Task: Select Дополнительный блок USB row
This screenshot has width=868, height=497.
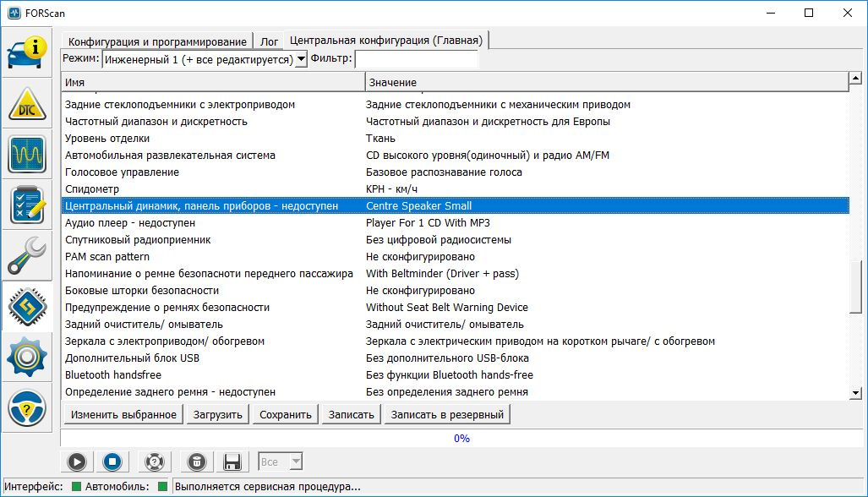Action: 455,358
